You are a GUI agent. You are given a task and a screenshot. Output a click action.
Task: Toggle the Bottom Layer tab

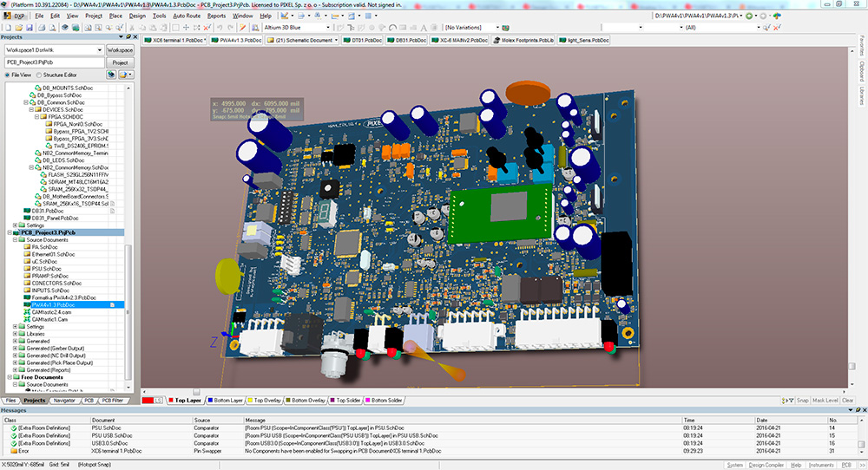pyautogui.click(x=226, y=401)
